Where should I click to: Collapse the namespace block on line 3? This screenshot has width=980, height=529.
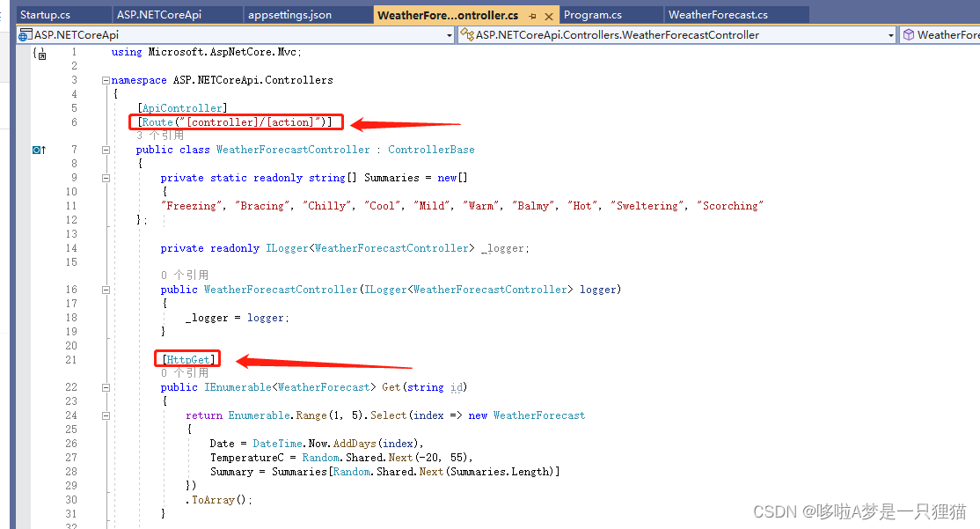click(106, 80)
